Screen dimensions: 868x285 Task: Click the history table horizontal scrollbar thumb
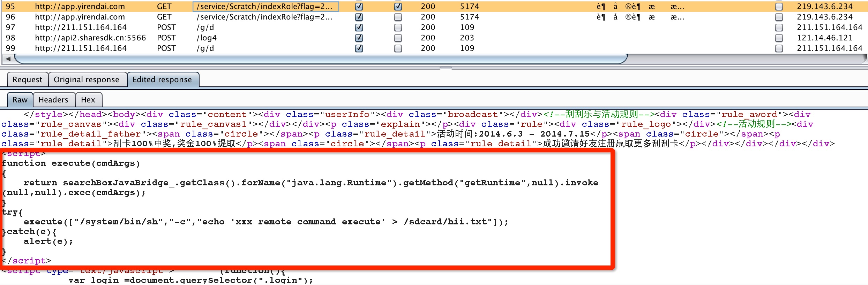click(x=321, y=59)
